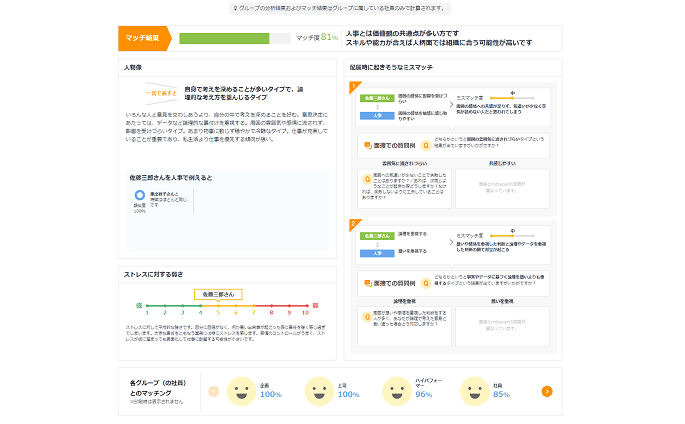
Task: Click the ストレスに対する弱さ section header
Action: pos(153,274)
